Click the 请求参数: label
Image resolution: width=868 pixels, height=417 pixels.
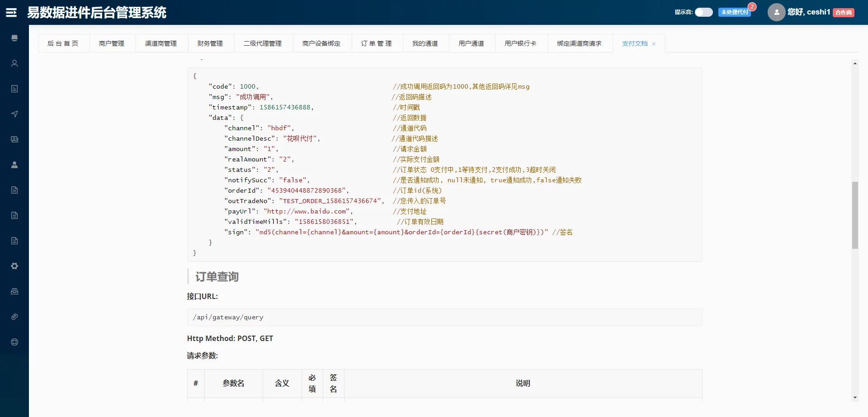click(x=203, y=356)
